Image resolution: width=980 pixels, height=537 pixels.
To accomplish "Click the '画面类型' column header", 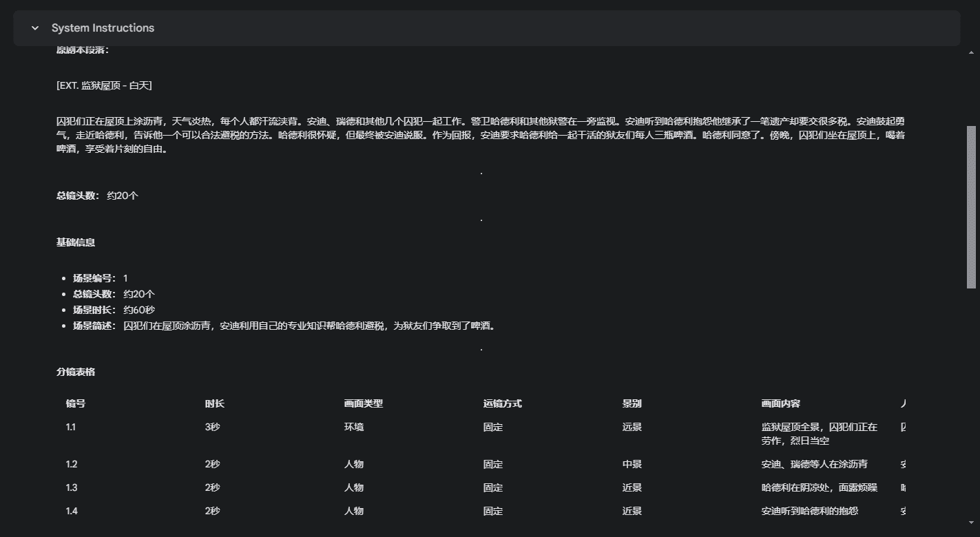I will coord(364,403).
